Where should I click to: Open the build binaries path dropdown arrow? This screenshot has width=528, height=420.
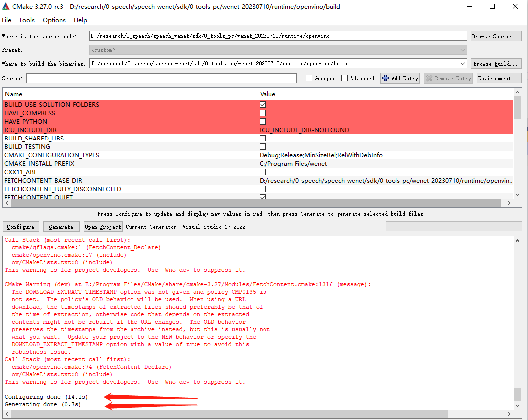tap(463, 63)
